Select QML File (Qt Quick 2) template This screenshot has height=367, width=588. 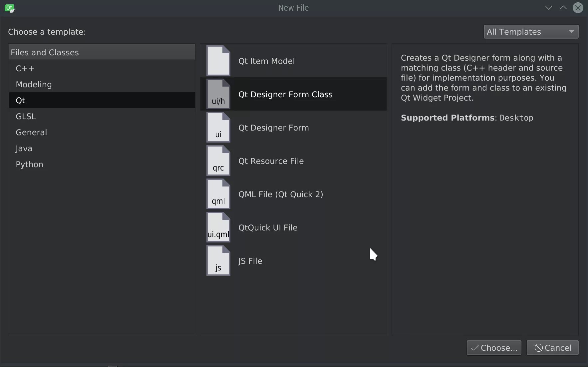point(280,194)
